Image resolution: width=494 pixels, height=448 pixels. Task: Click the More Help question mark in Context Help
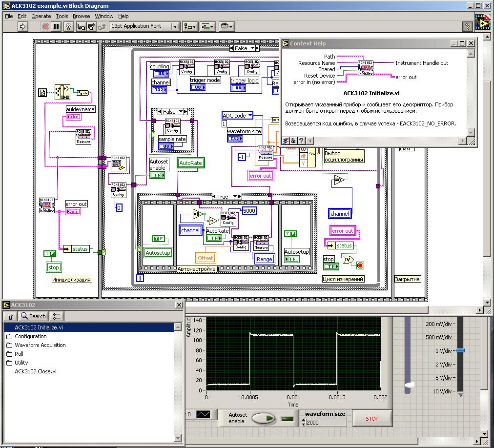tap(301, 141)
